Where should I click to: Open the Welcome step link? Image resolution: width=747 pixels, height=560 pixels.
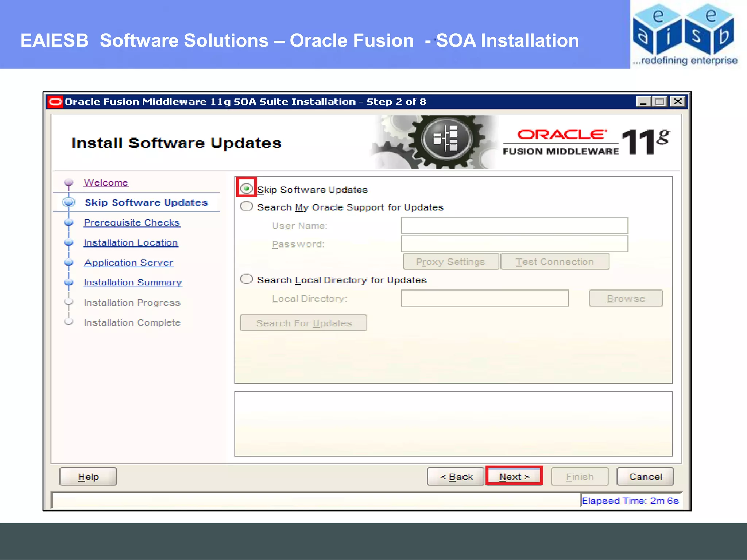(x=106, y=183)
